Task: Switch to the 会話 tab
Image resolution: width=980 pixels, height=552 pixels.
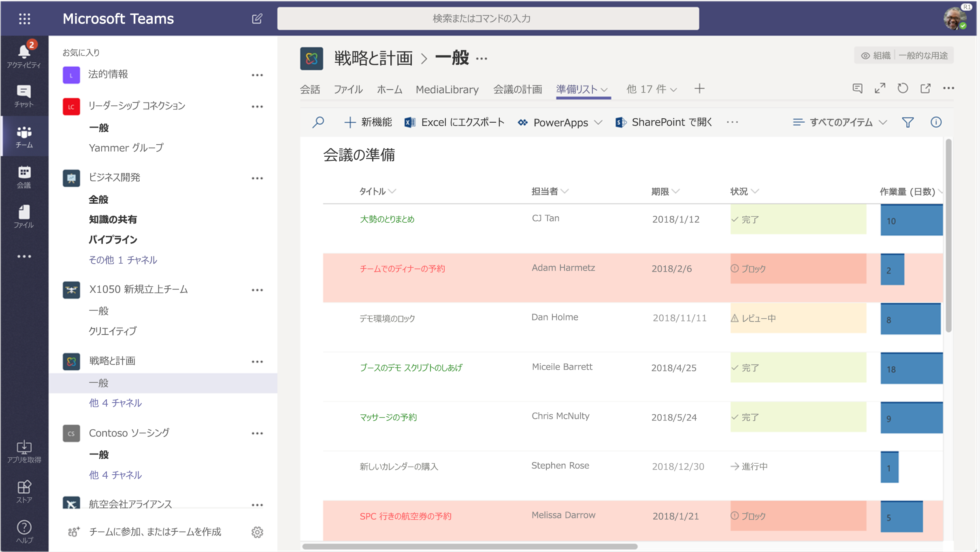Action: [x=310, y=90]
